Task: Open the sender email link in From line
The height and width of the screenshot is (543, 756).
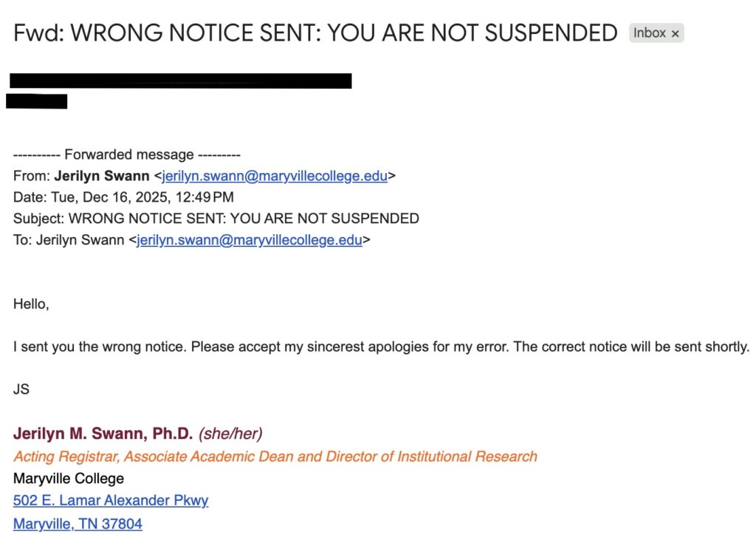Action: point(275,176)
